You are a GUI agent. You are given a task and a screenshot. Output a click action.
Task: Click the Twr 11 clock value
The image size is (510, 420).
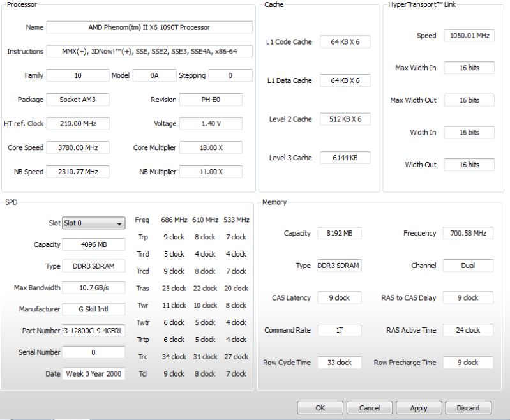[174, 306]
